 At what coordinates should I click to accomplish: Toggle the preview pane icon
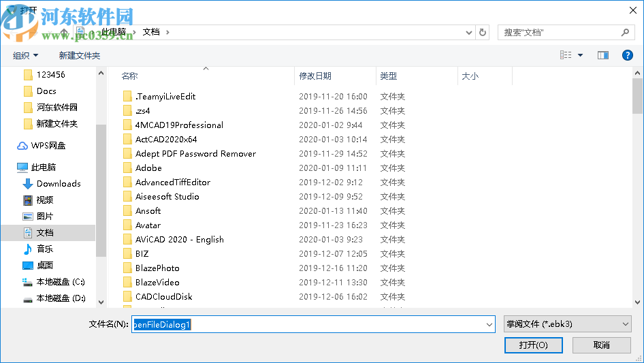(x=603, y=55)
